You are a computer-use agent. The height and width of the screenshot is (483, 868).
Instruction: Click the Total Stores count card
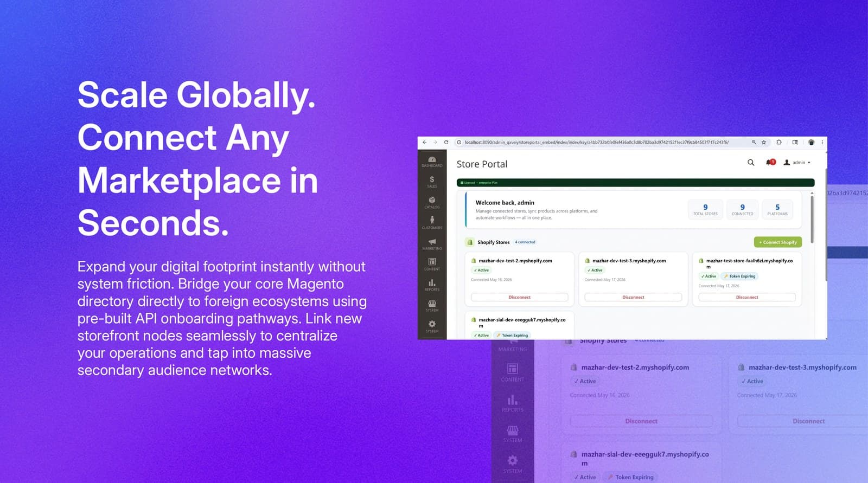point(705,209)
